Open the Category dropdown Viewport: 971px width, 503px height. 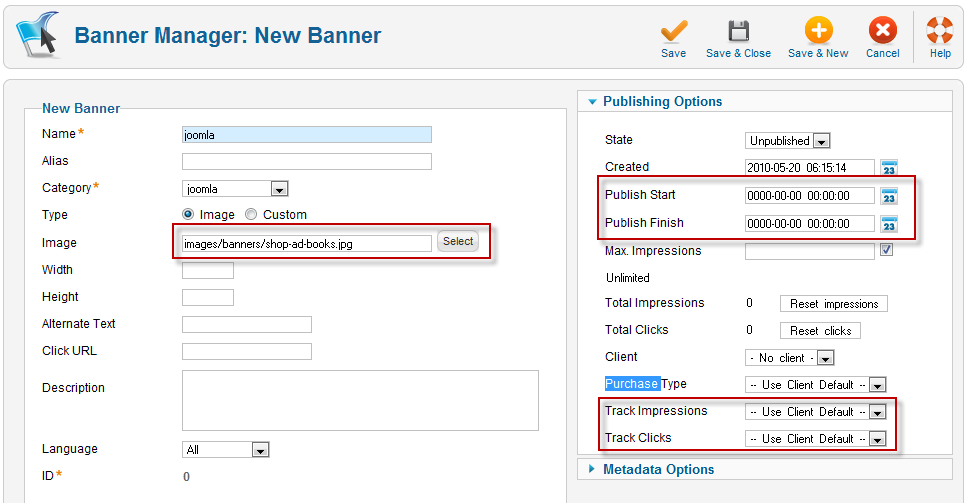pyautogui.click(x=236, y=189)
